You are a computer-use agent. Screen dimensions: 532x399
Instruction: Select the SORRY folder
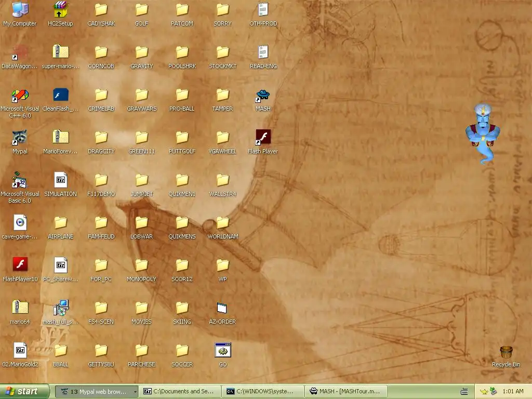click(222, 9)
